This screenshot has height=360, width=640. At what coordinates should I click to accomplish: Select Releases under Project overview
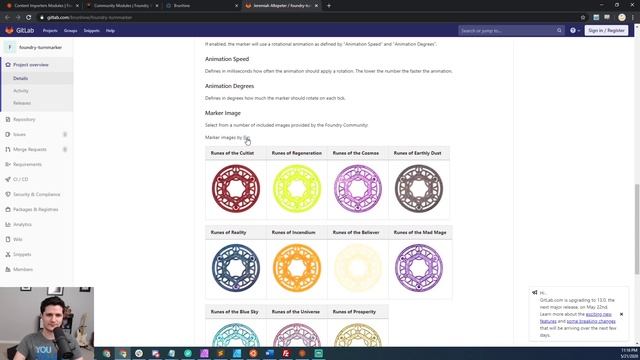[22, 103]
